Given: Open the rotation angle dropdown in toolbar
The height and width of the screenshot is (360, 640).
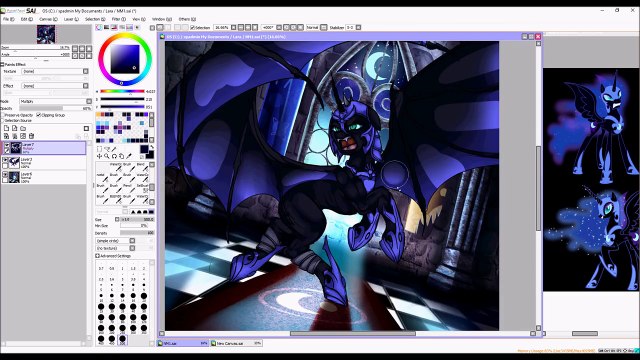Looking at the screenshot, I should click(279, 27).
